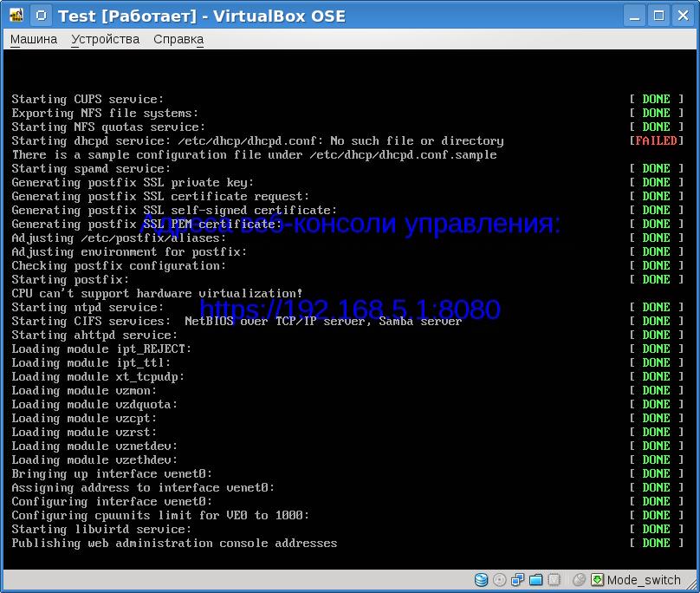Click the hard disk activity icon
700x593 pixels.
[482, 580]
